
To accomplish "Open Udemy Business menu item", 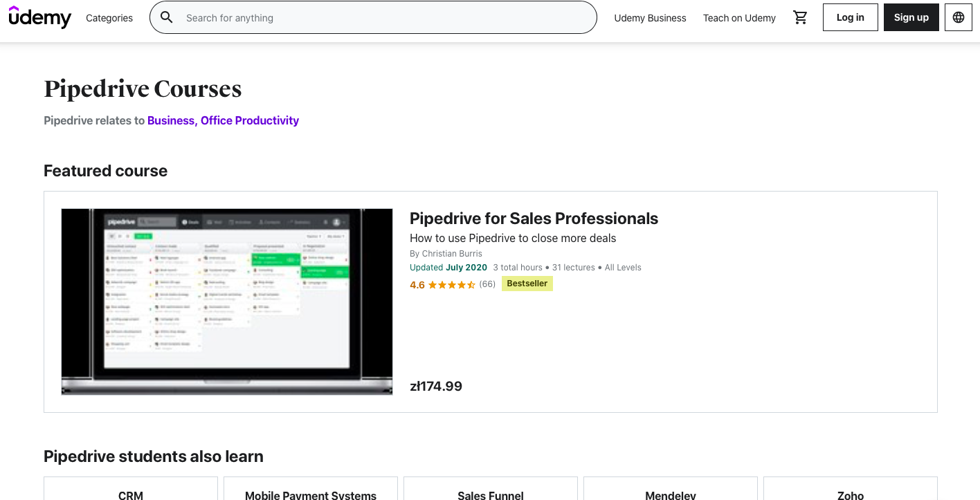I will [650, 18].
